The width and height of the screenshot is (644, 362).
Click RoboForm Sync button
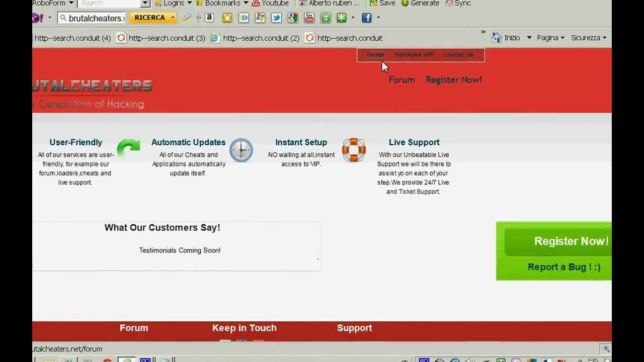tap(458, 3)
